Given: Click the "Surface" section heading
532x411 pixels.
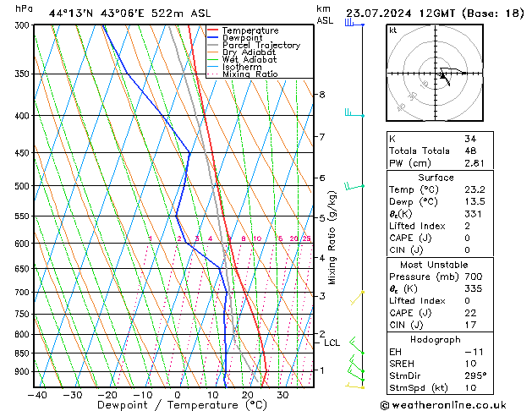Looking at the screenshot, I should click(436, 178).
